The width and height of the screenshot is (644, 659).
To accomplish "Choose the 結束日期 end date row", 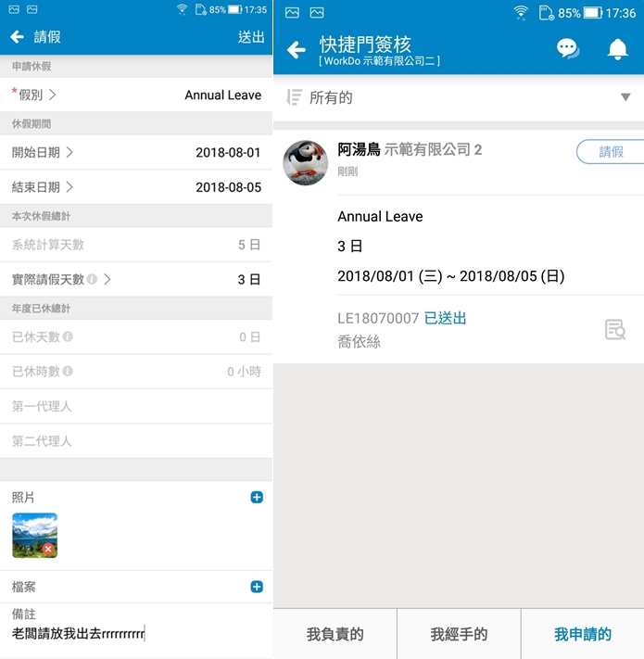I will pyautogui.click(x=136, y=187).
